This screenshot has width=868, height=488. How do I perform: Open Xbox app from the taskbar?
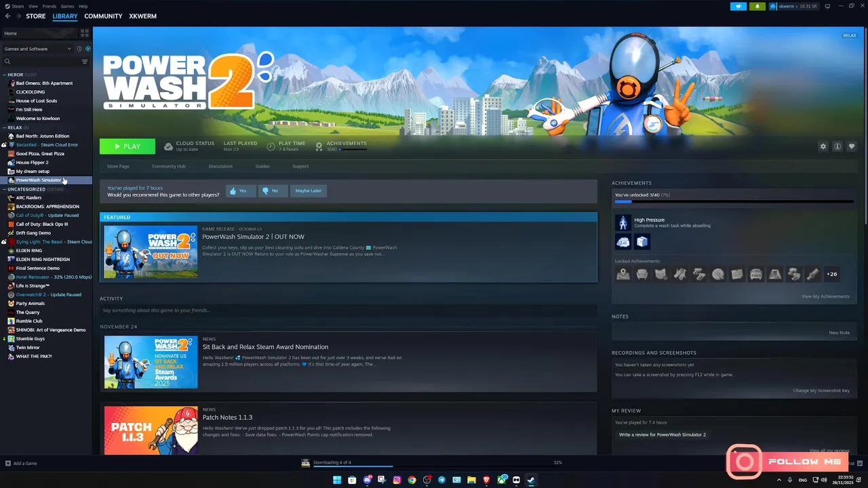[501, 480]
